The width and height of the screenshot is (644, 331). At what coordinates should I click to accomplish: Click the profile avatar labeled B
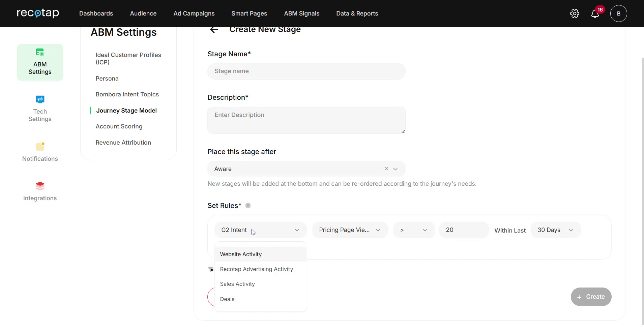(619, 13)
